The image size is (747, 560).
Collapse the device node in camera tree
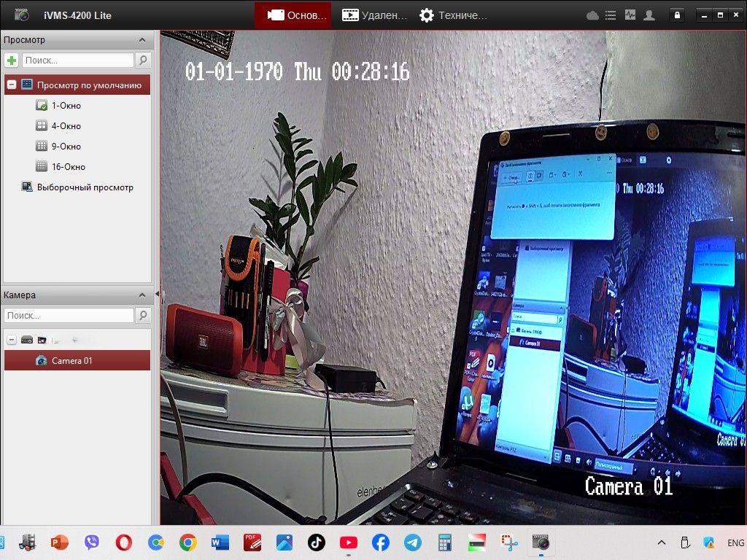pos(12,340)
